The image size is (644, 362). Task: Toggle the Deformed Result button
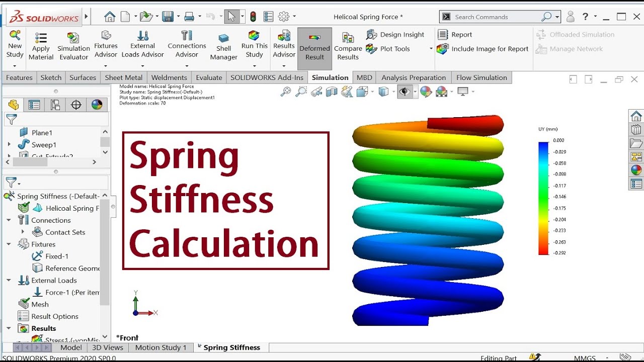[x=314, y=48]
